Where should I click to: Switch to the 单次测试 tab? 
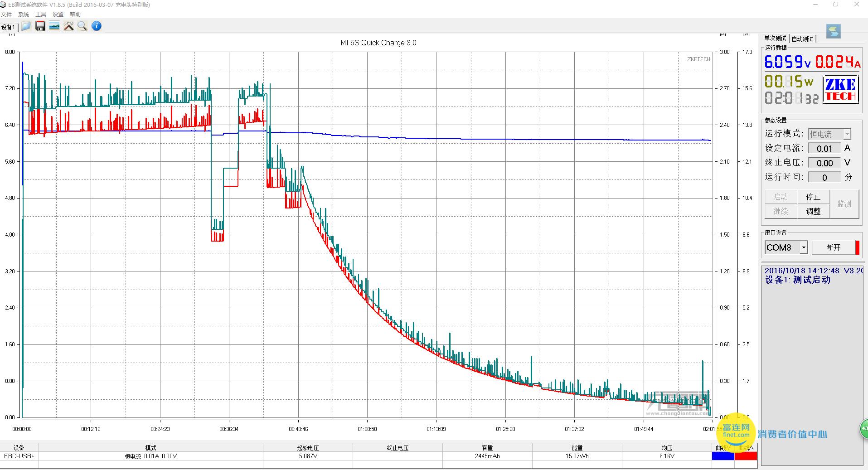pyautogui.click(x=776, y=39)
